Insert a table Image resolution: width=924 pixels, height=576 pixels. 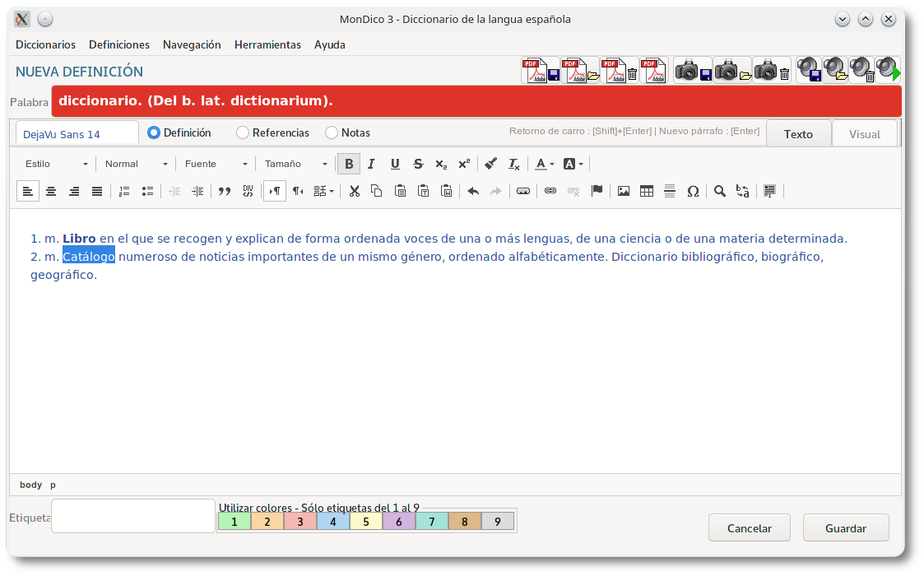[x=647, y=191]
